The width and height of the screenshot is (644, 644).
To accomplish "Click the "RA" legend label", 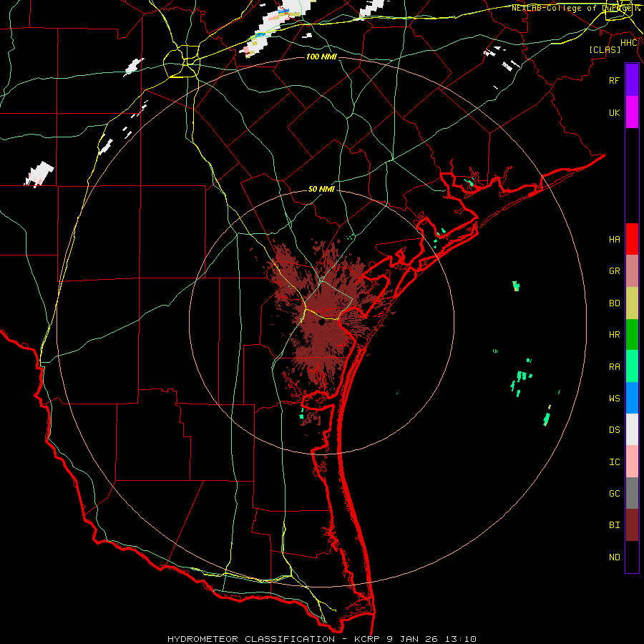I will pyautogui.click(x=614, y=367).
